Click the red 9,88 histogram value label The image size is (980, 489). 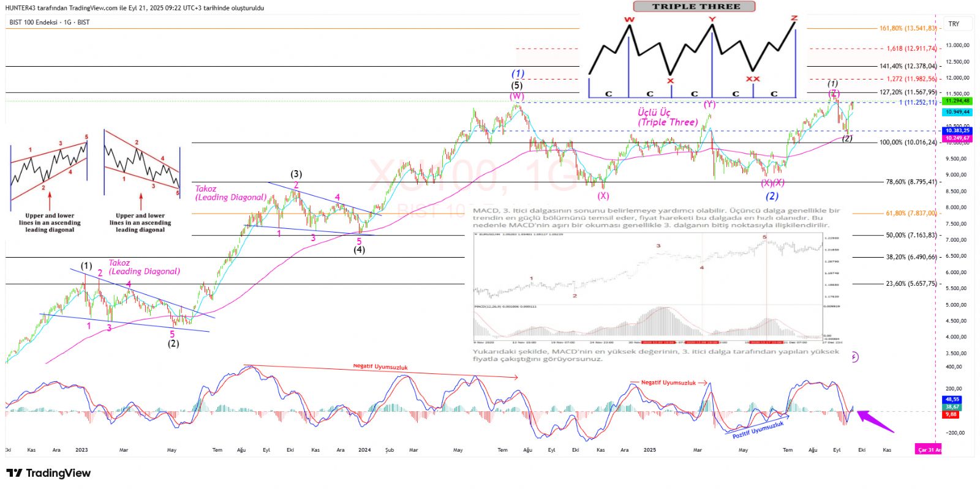(x=951, y=414)
